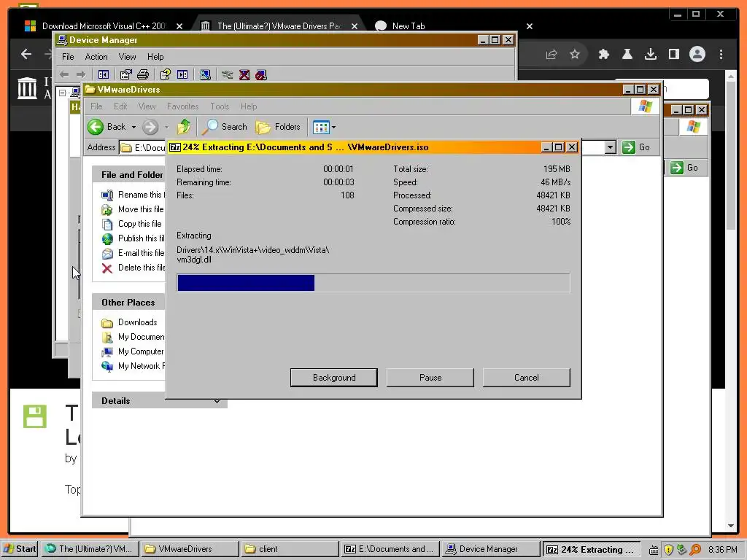
Task: Open Device Manager's Action menu
Action: click(96, 57)
